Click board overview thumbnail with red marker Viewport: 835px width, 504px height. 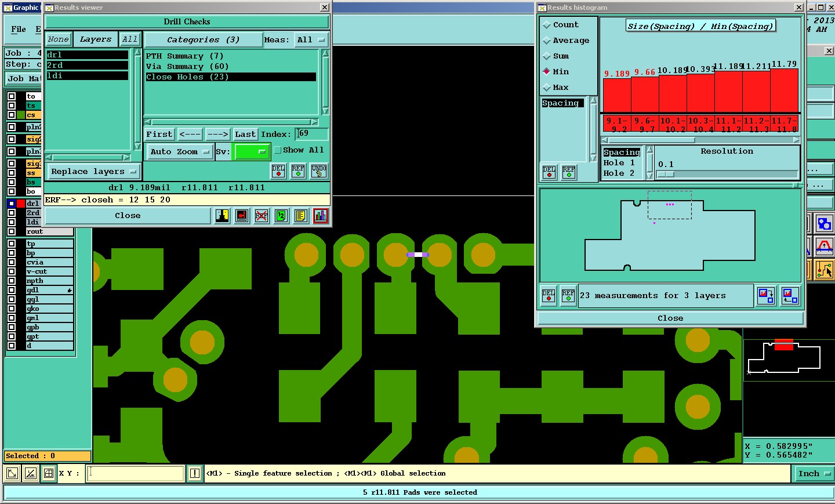(784, 357)
